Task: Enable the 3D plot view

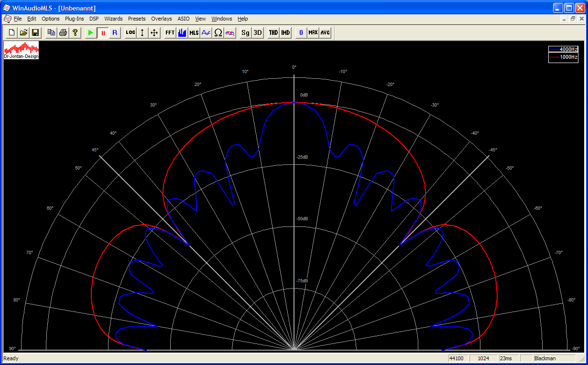Action: (257, 32)
